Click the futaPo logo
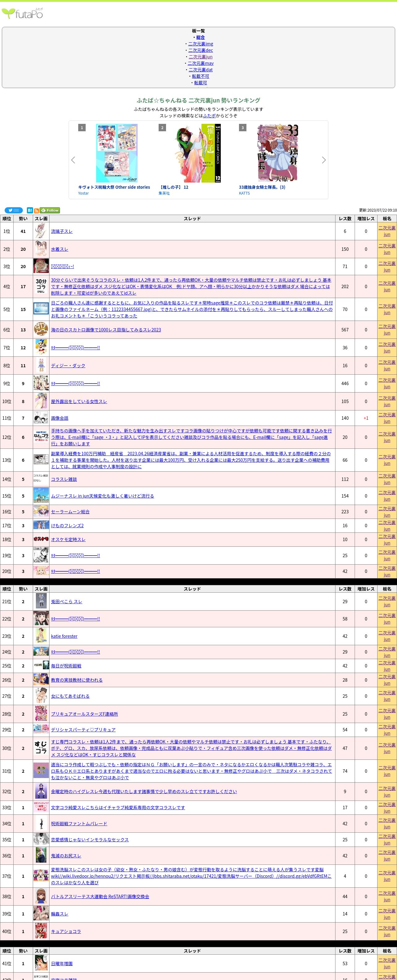The width and height of the screenshot is (397, 980). [x=22, y=14]
